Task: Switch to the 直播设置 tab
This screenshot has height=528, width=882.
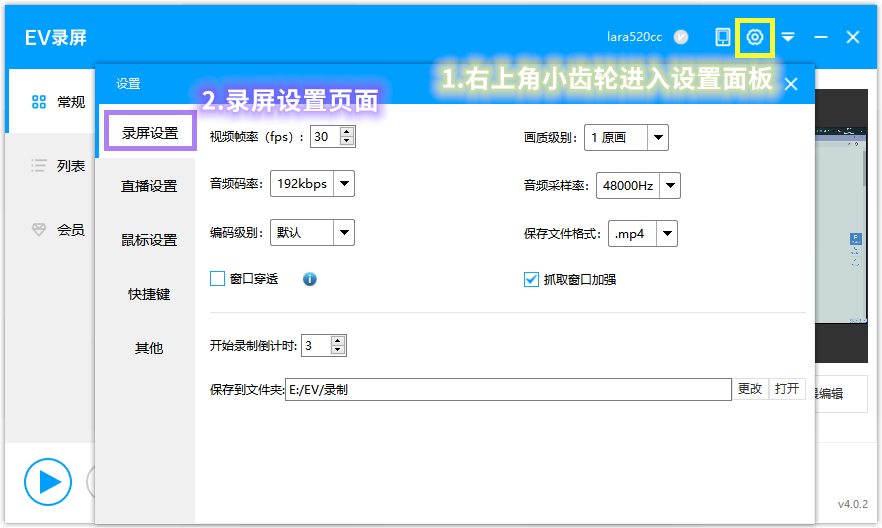Action: point(149,186)
